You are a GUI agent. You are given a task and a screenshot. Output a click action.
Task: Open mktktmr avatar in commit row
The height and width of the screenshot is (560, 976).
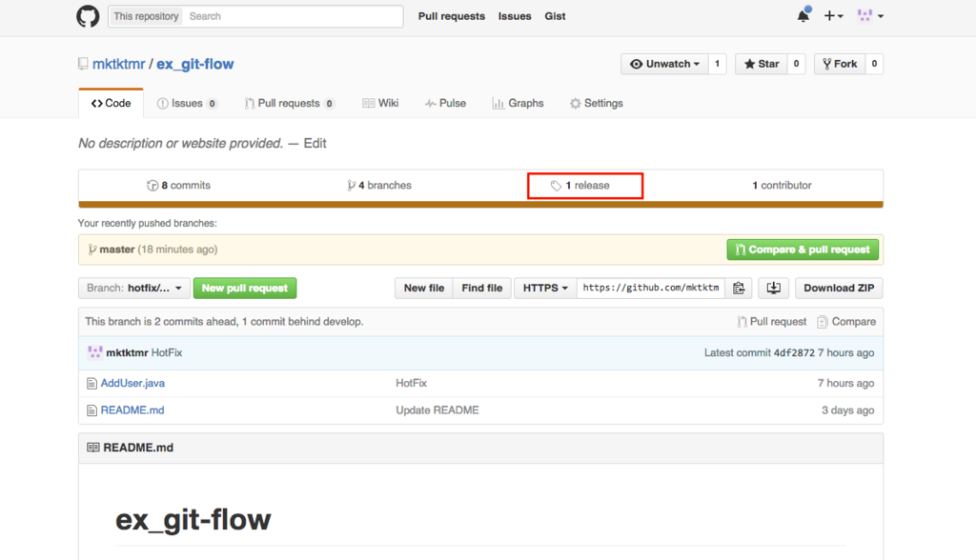(x=94, y=352)
